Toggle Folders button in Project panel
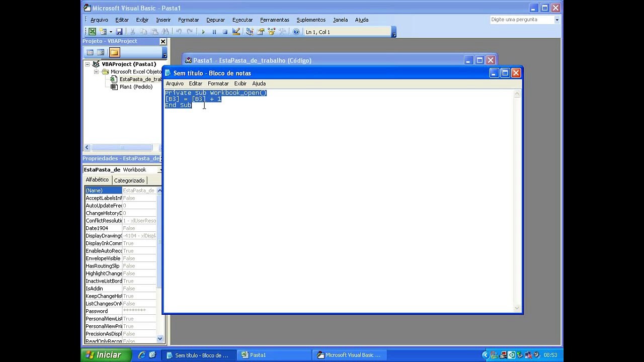This screenshot has width=644, height=362. click(x=114, y=52)
